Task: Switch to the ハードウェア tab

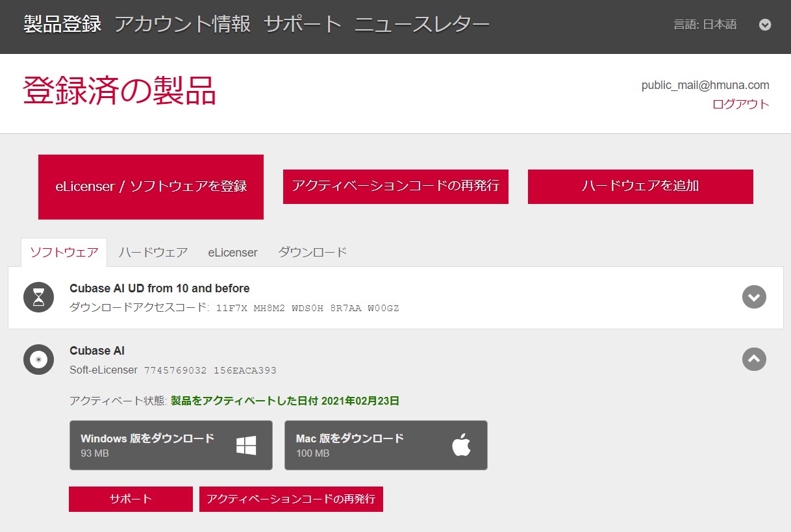Action: (153, 252)
